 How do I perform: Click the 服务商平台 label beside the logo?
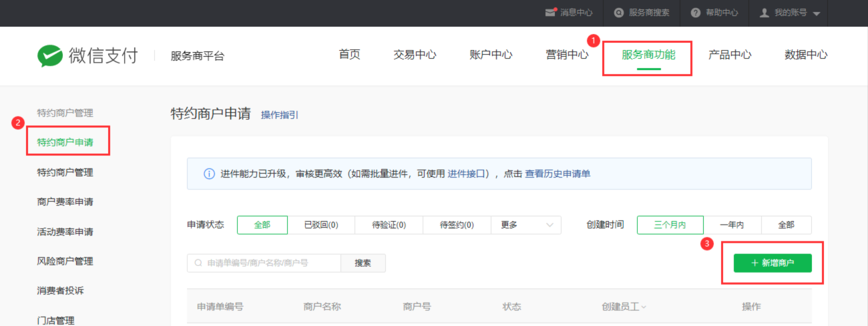[x=198, y=56]
